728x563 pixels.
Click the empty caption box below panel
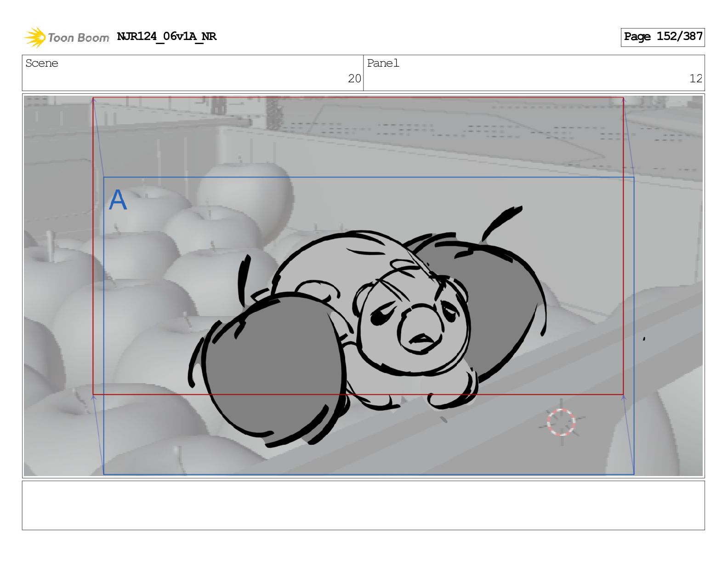coord(363,505)
